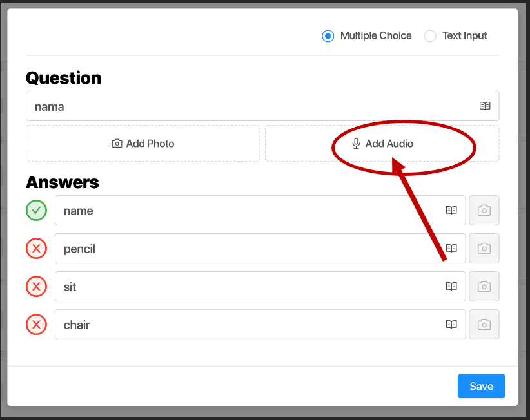Click the book icon in the 'chair' answer
530x420 pixels.
(x=451, y=325)
